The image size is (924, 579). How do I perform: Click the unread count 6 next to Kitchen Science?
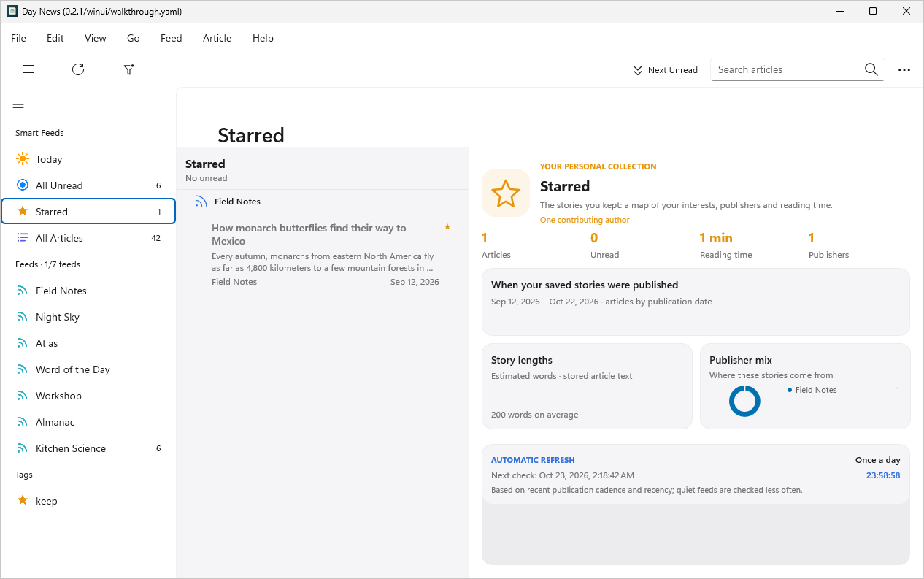158,448
